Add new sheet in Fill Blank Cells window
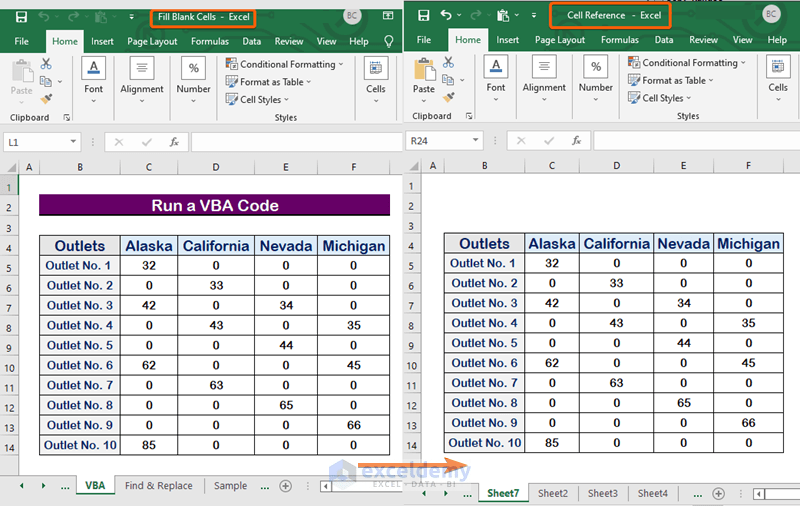Image resolution: width=800 pixels, height=506 pixels. pyautogui.click(x=286, y=486)
